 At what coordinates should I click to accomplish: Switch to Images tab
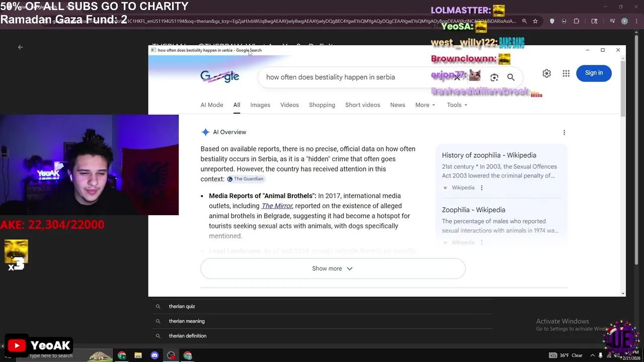coord(260,105)
